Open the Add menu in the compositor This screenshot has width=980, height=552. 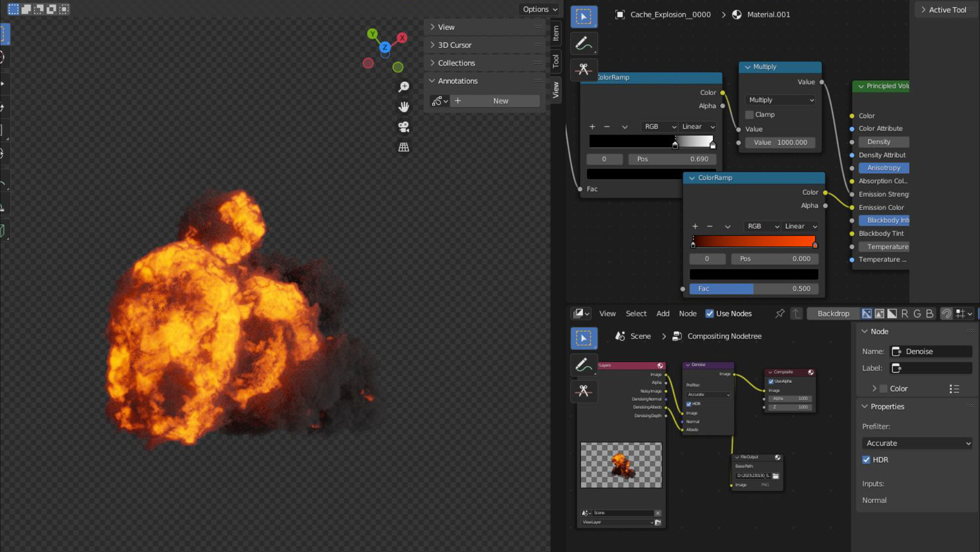tap(663, 313)
